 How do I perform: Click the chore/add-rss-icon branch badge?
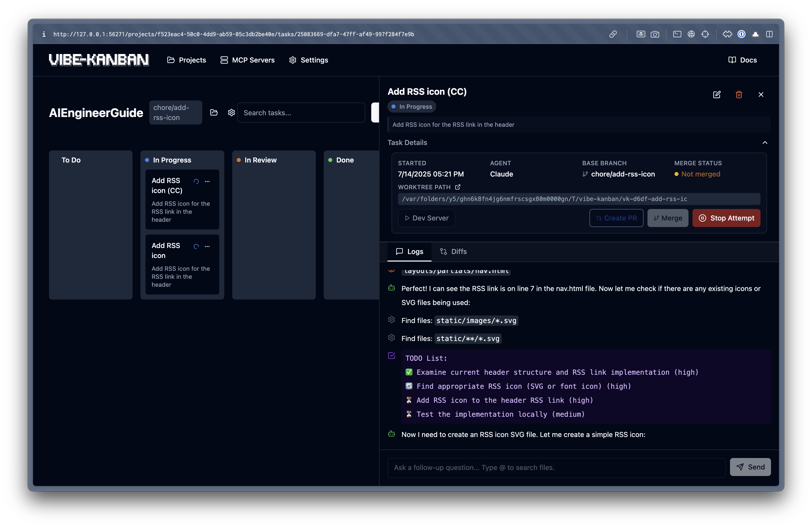176,112
